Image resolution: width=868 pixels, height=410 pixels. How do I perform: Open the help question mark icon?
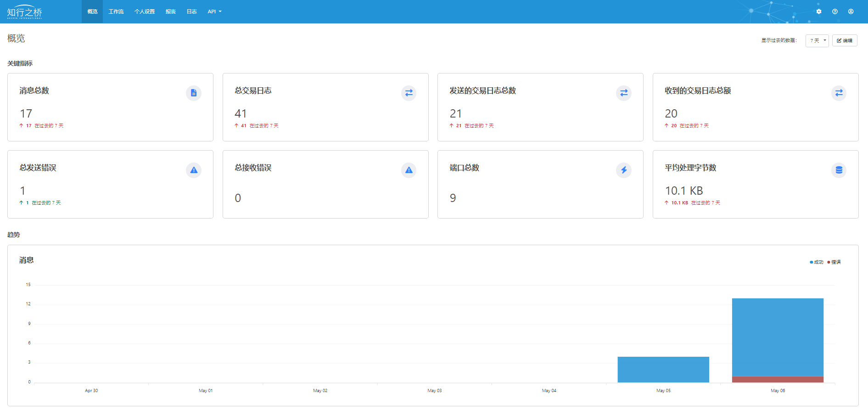835,11
